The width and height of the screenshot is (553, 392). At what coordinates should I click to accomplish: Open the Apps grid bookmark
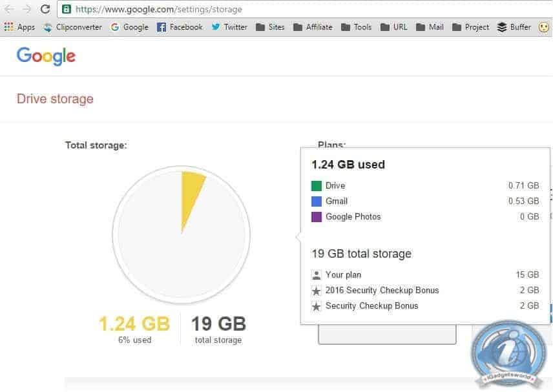[x=19, y=27]
